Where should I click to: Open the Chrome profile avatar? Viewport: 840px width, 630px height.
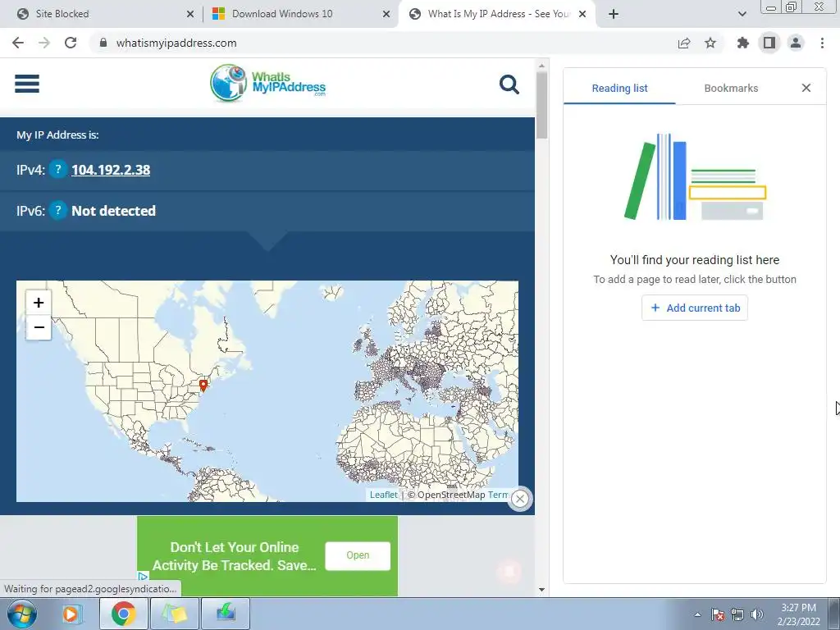[x=796, y=43]
